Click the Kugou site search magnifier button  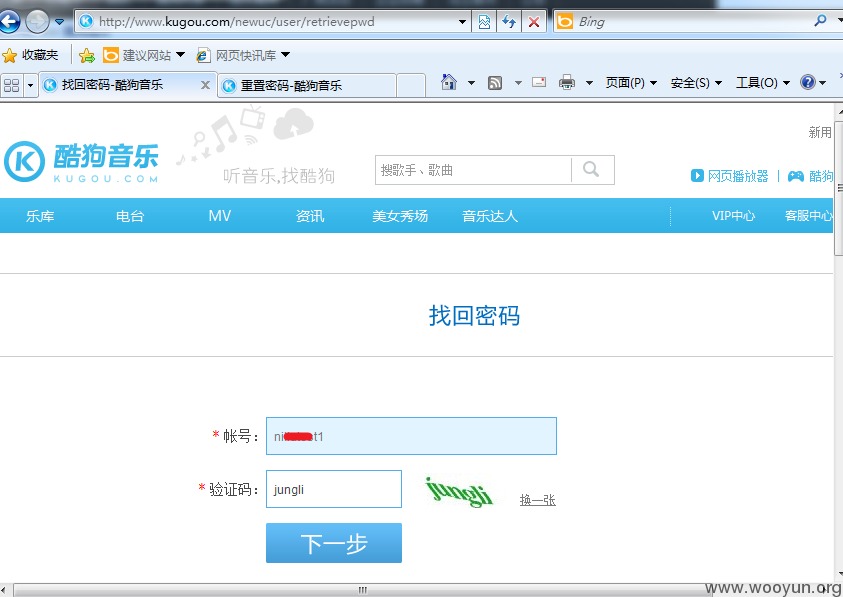[x=592, y=170]
